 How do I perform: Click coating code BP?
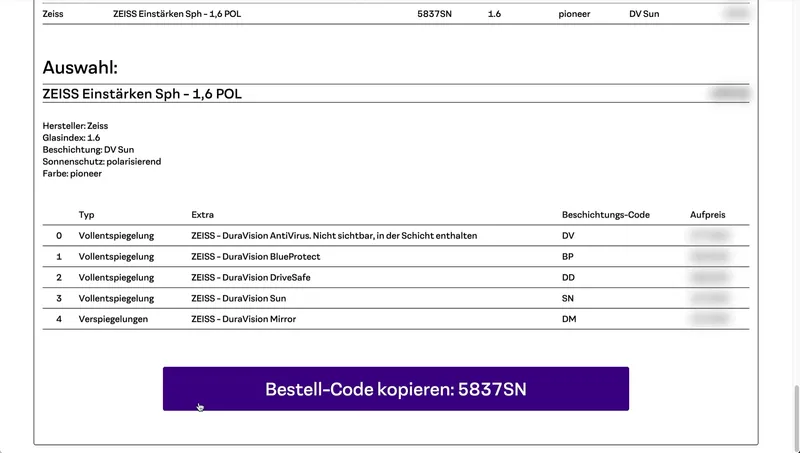(568, 257)
